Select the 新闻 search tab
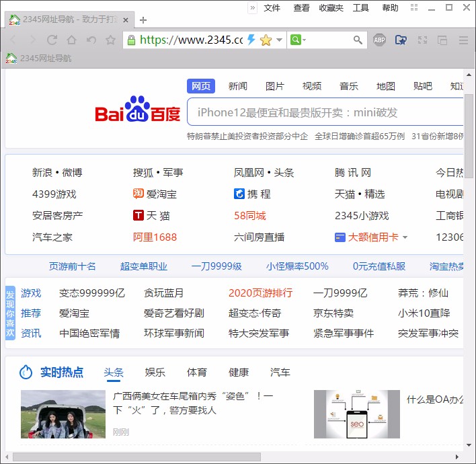The width and height of the screenshot is (476, 464). [x=238, y=86]
